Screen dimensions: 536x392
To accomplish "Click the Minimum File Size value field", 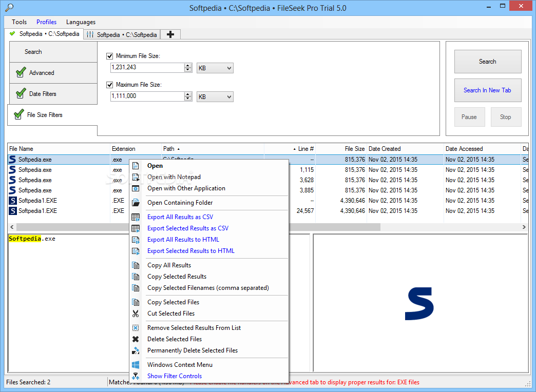I will [x=147, y=68].
